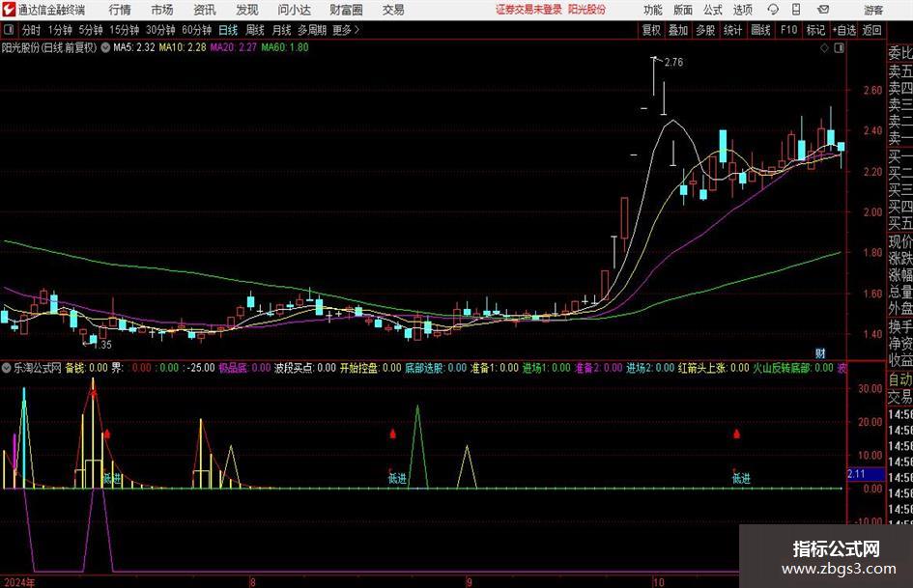
Task: Select the 日线 daily period tab
Action: point(228,30)
